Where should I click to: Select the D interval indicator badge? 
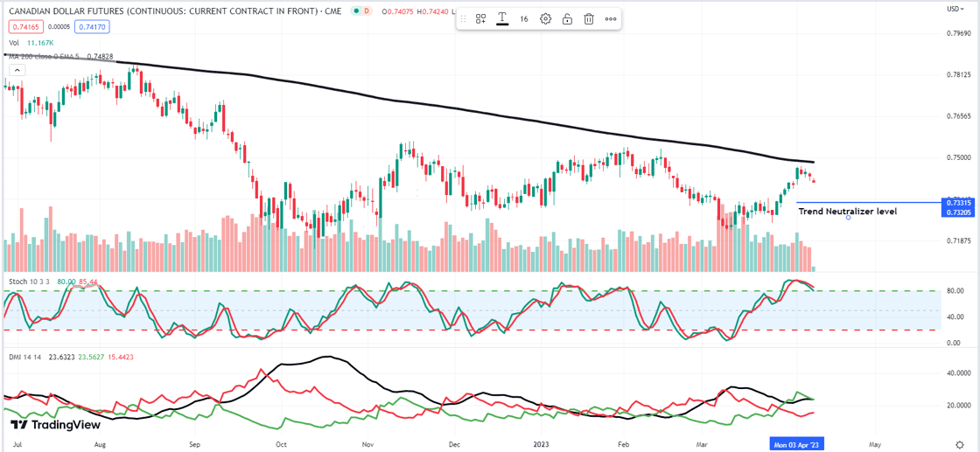tap(367, 11)
